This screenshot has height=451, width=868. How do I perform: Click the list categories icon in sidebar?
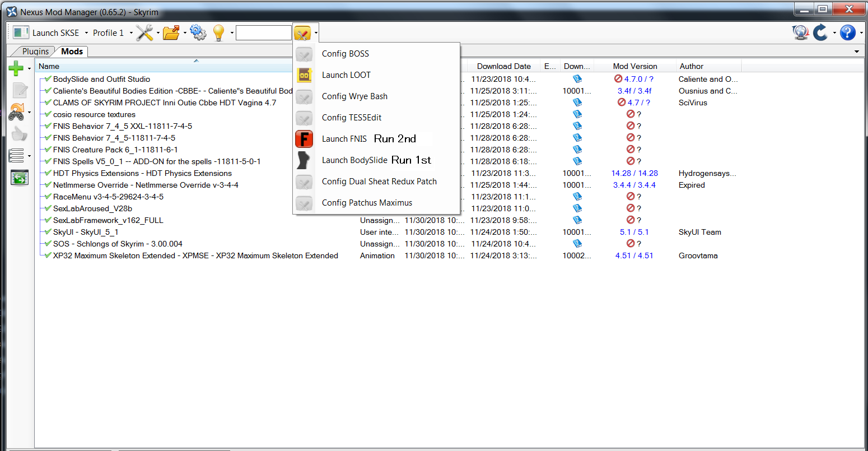click(x=16, y=156)
